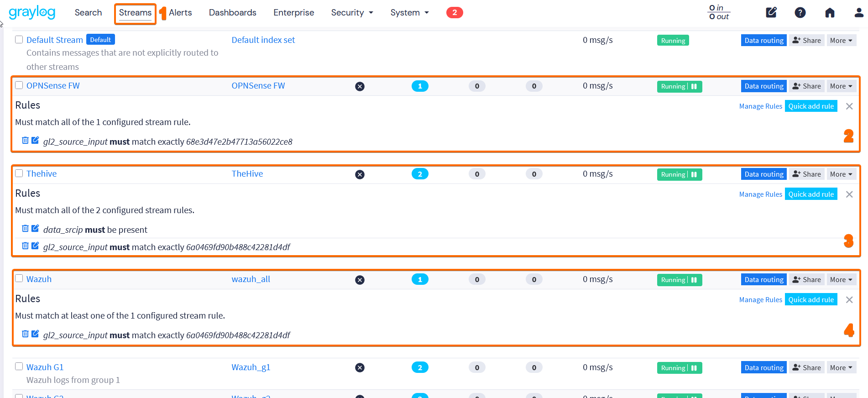Edit Thehive gl2_source_input rule
Viewport: 868px width, 398px height.
tap(35, 246)
